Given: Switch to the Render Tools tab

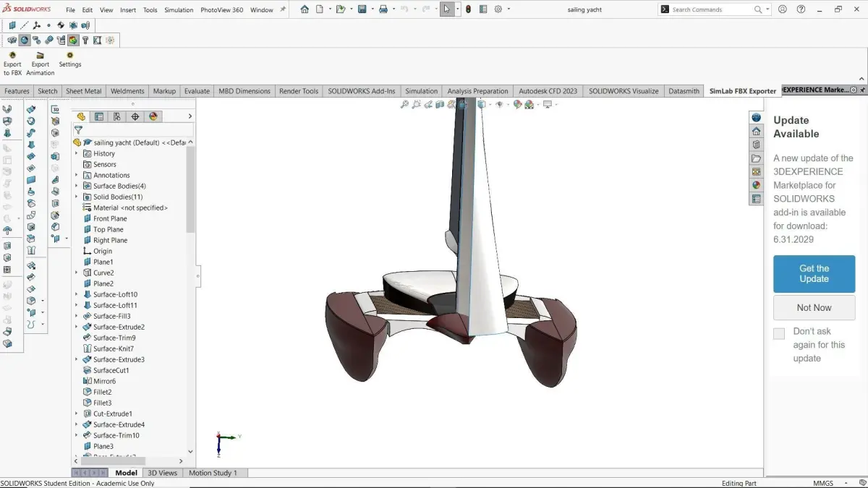Looking at the screenshot, I should pyautogui.click(x=299, y=91).
